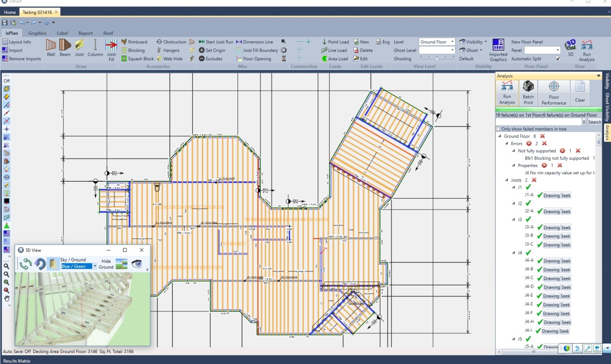Toggle the eye icon in 3D View toolbar

pyautogui.click(x=136, y=263)
